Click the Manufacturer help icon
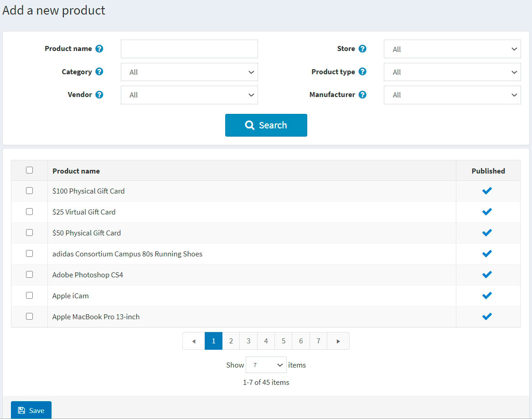Image resolution: width=532 pixels, height=419 pixels. tap(362, 95)
